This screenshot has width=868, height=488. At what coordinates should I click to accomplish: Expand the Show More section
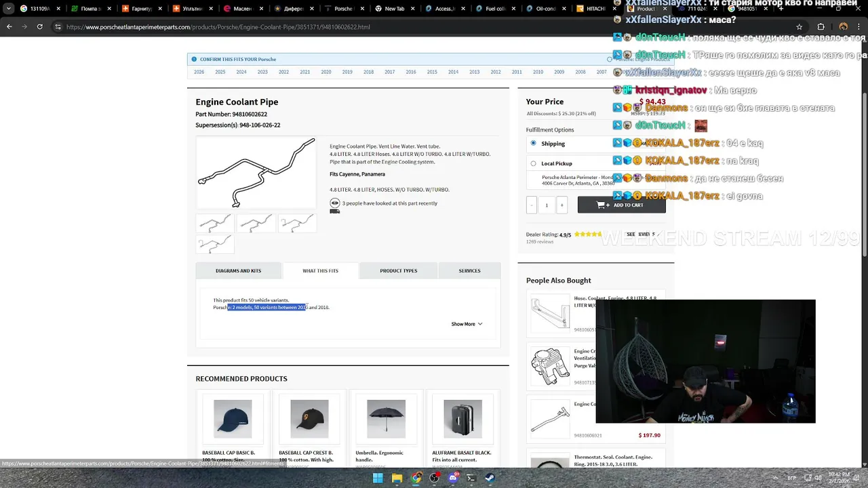pyautogui.click(x=467, y=324)
